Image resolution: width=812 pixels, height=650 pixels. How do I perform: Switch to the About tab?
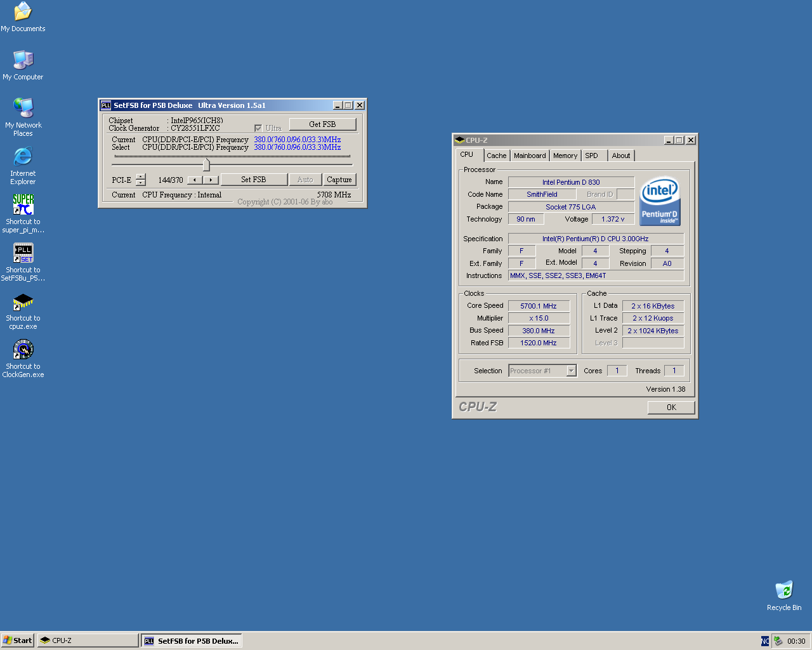[x=621, y=156]
